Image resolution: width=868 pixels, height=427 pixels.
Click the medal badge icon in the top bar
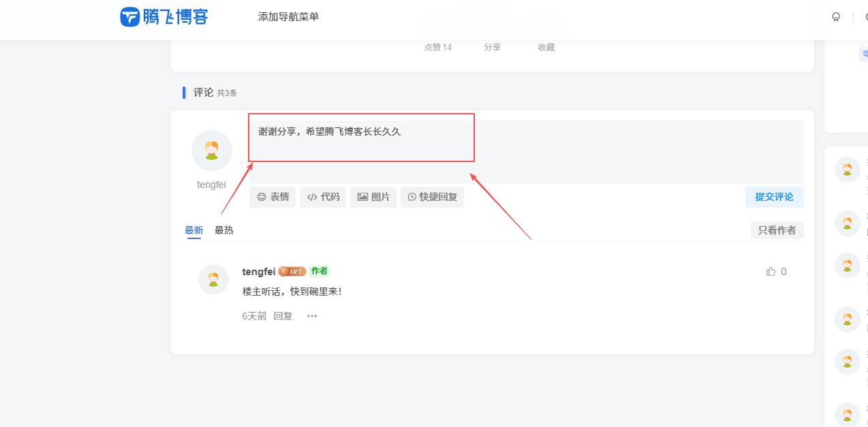click(x=836, y=16)
